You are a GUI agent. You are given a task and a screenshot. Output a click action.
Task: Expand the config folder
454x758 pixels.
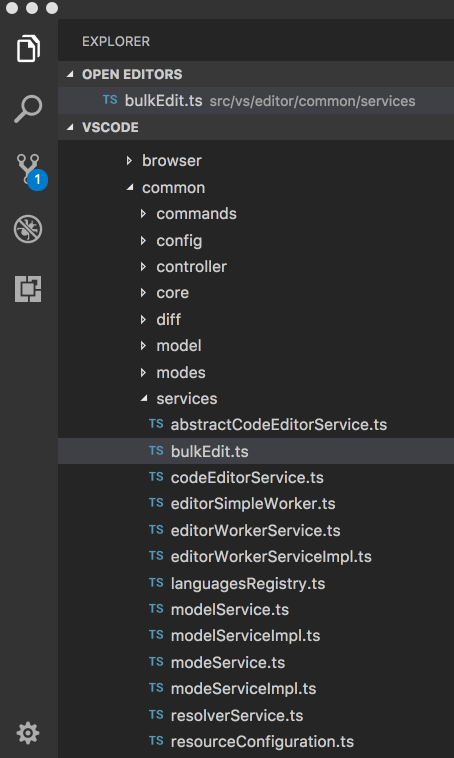pyautogui.click(x=143, y=240)
